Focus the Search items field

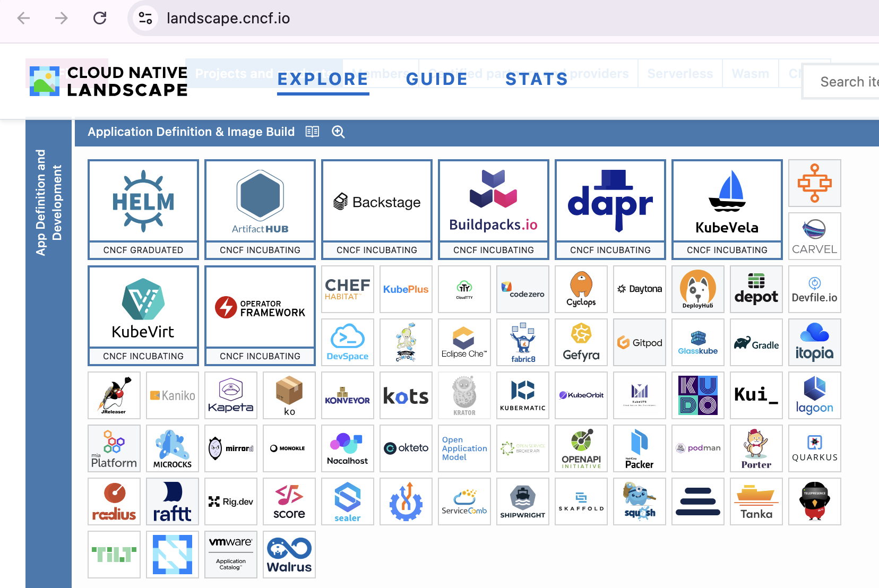841,82
